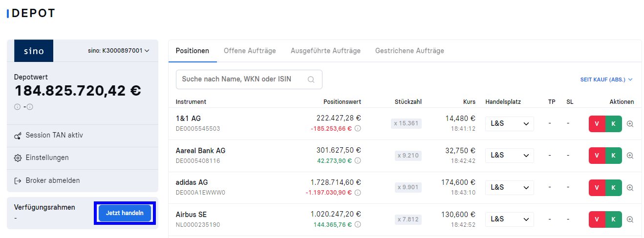Viewport: 644px width, 238px height.
Task: Open the Ausgeführte Aufträge tab
Action: [325, 51]
